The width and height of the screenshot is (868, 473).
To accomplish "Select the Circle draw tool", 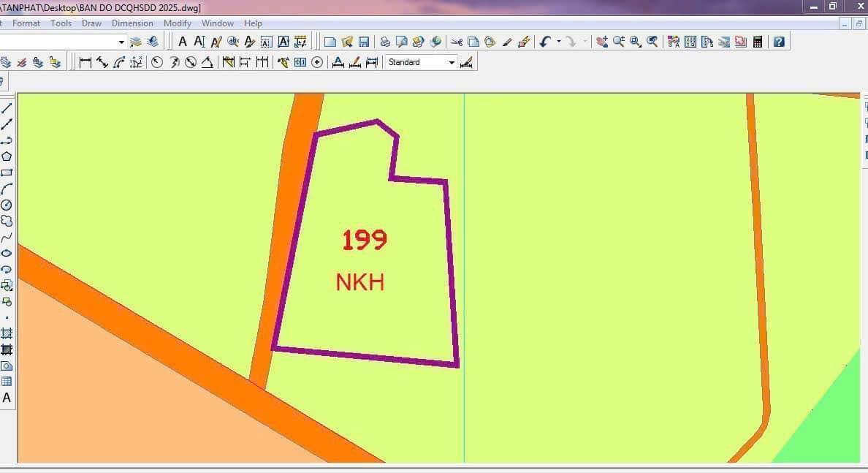I will (7, 205).
